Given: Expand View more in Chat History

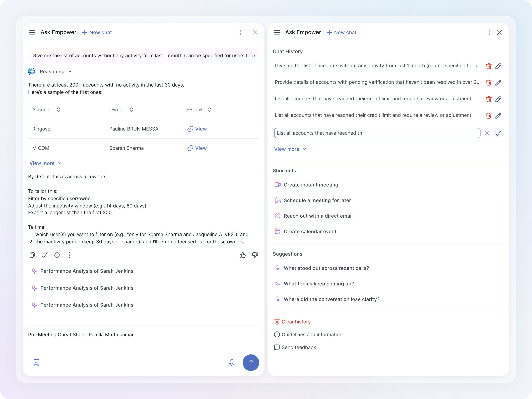Looking at the screenshot, I should [x=290, y=149].
